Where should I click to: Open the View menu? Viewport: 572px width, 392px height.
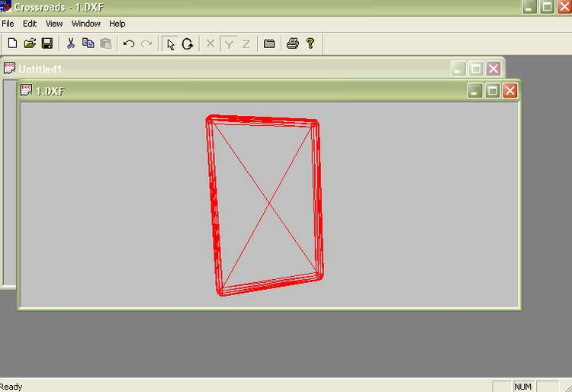[54, 24]
